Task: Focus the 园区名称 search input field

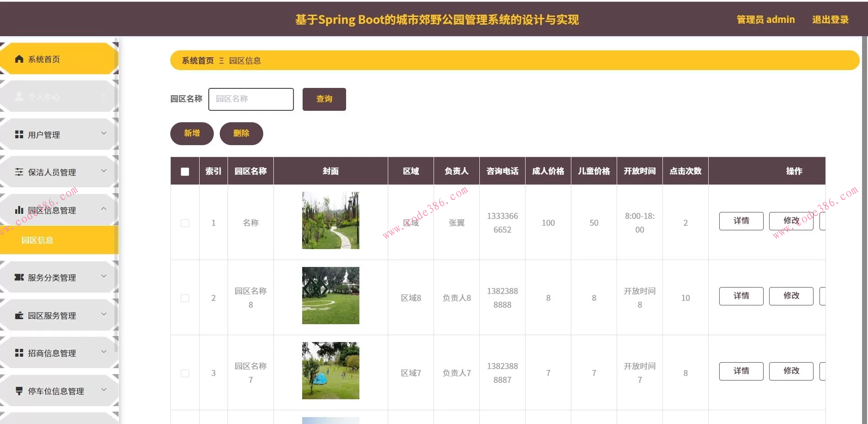Action: [x=251, y=99]
